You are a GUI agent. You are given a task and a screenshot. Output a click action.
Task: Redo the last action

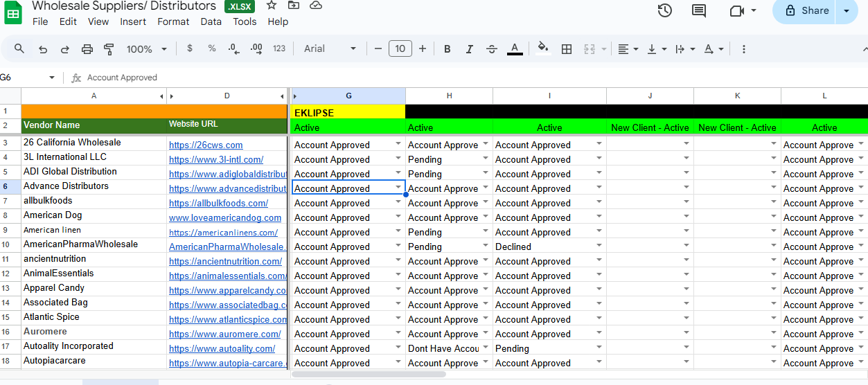pos(65,48)
